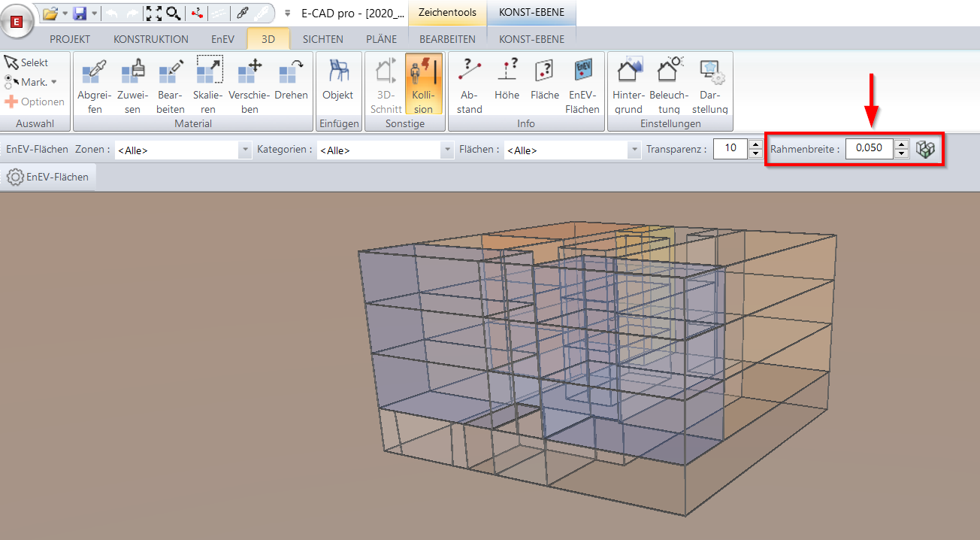This screenshot has height=540, width=980.
Task: Choose the Hintergrund settings icon
Action: click(628, 79)
